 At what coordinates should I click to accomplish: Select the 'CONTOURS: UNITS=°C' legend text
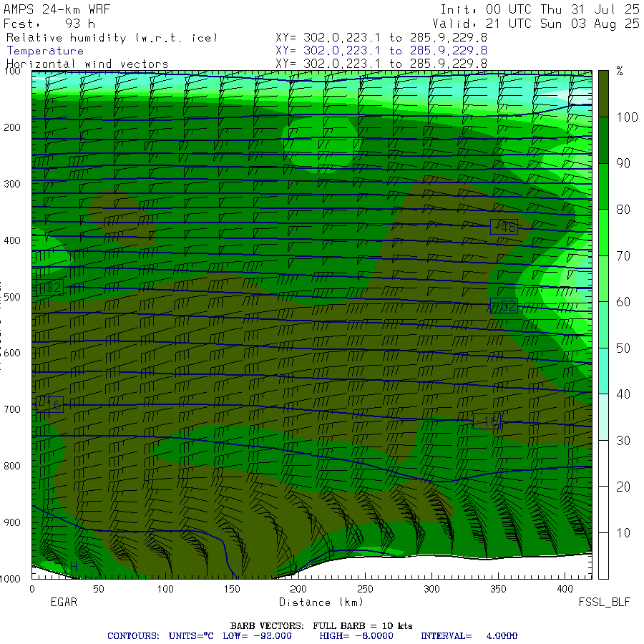coord(160,636)
